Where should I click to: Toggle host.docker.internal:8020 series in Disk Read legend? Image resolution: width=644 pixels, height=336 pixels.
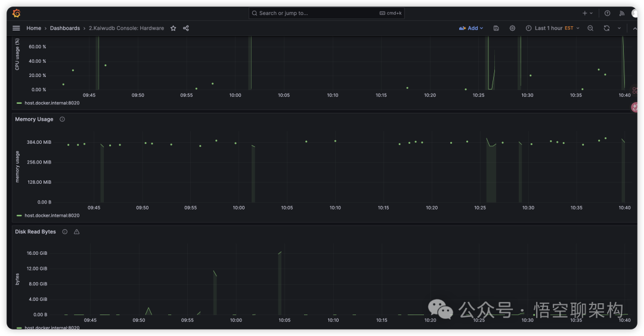pyautogui.click(x=52, y=328)
